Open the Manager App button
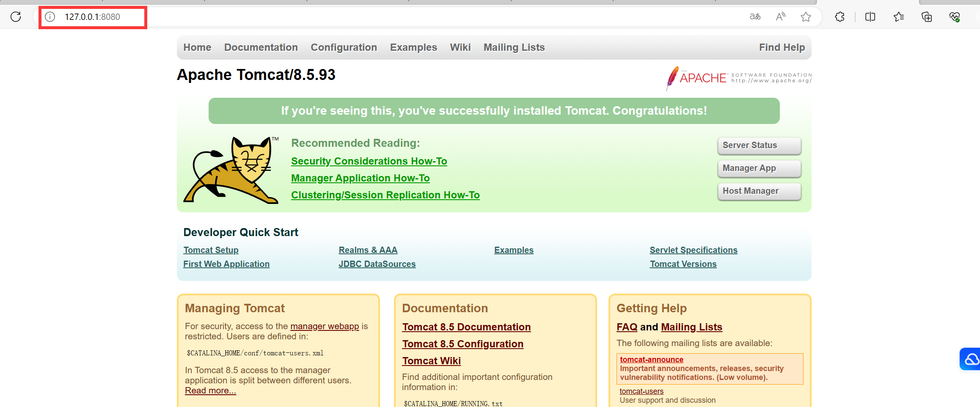This screenshot has height=407, width=980. click(x=759, y=168)
